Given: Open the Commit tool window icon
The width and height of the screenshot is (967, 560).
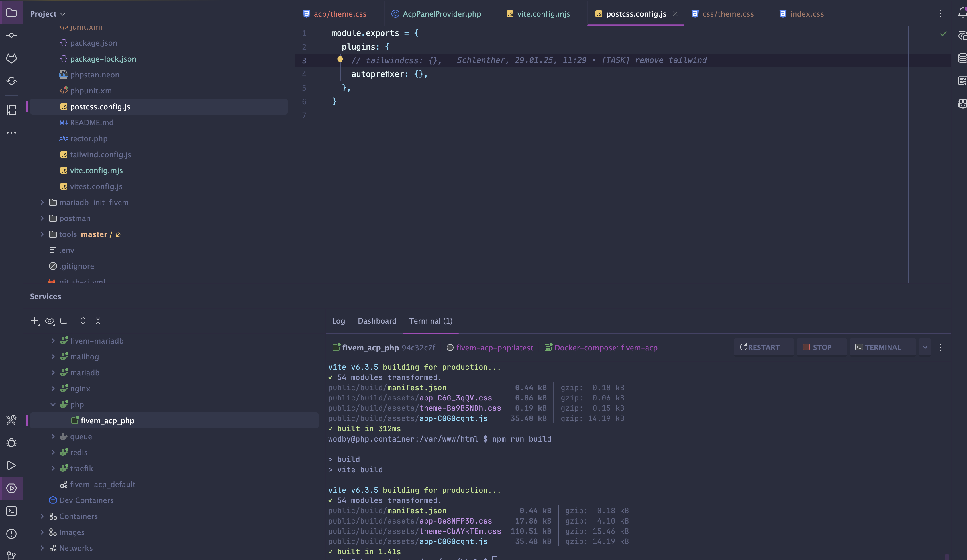Looking at the screenshot, I should tap(11, 35).
